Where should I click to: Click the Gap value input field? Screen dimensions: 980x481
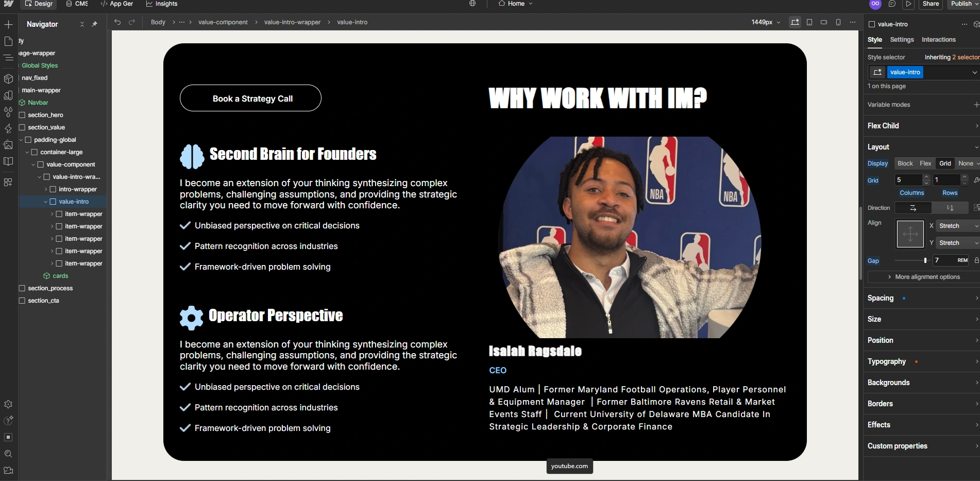tap(951, 260)
